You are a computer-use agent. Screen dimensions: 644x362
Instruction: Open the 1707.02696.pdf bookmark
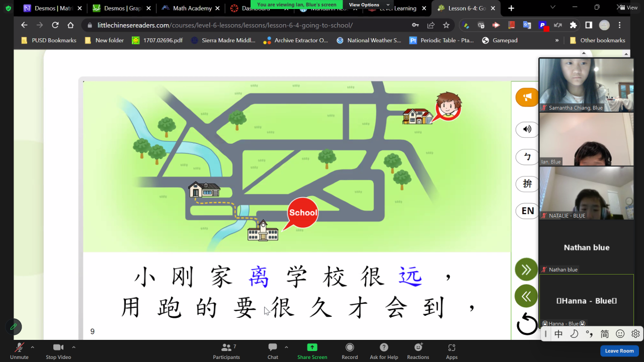tap(157, 40)
